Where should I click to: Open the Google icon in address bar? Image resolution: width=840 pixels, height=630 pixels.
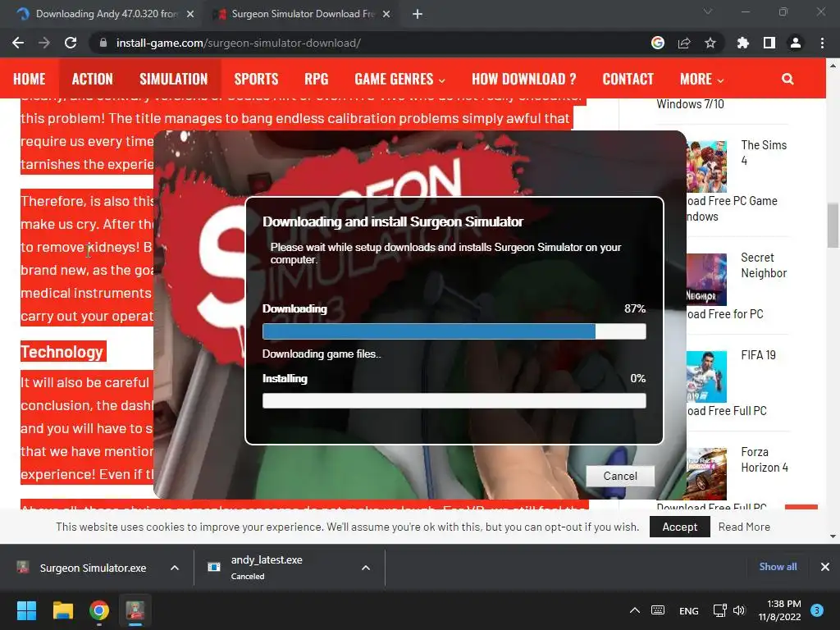click(x=658, y=43)
